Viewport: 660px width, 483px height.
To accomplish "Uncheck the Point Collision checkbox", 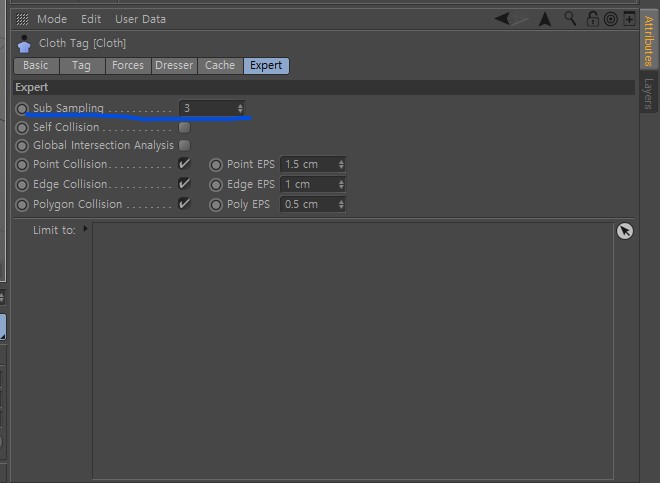I will (184, 164).
